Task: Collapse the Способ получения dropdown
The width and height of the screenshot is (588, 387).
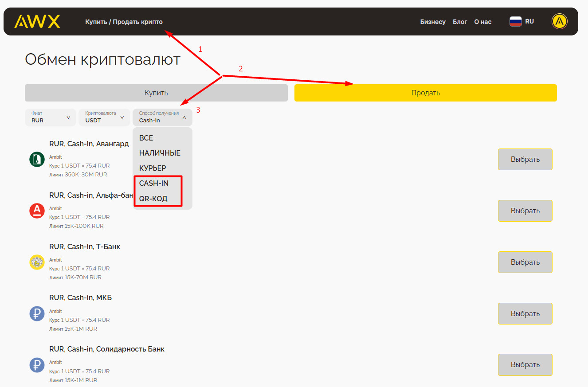Action: tap(162, 117)
